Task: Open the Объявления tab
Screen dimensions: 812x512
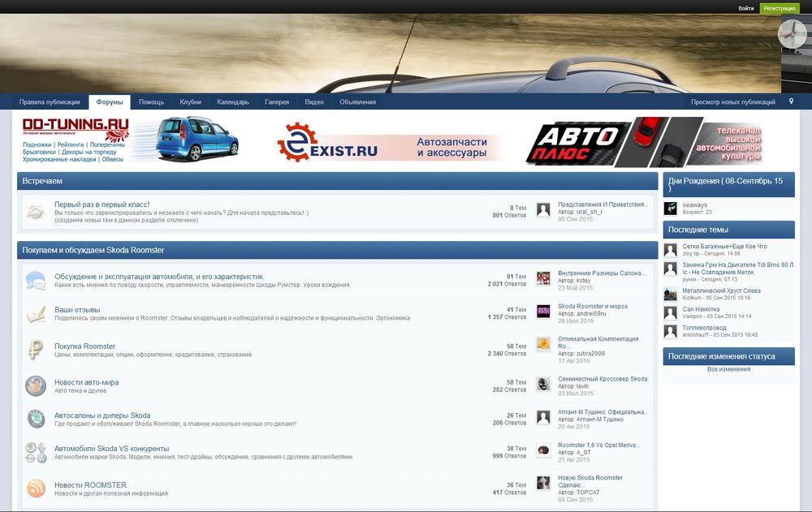Action: (358, 102)
